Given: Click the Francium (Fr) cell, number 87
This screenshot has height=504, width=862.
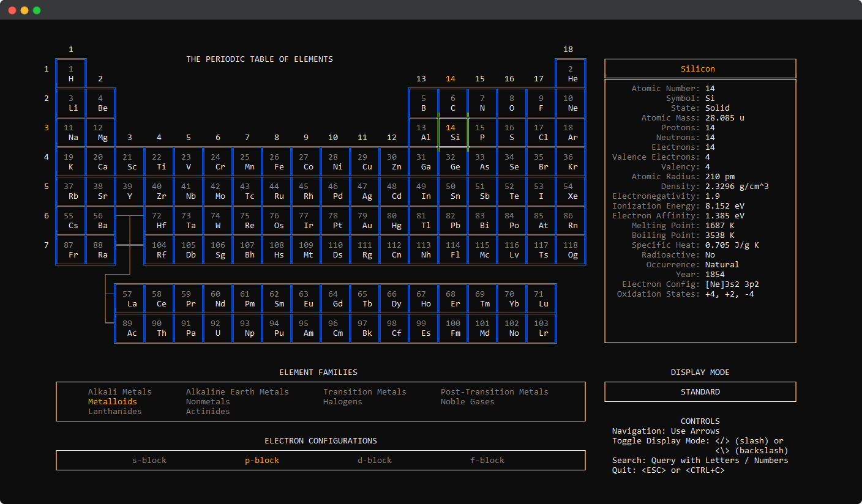Looking at the screenshot, I should (x=71, y=250).
